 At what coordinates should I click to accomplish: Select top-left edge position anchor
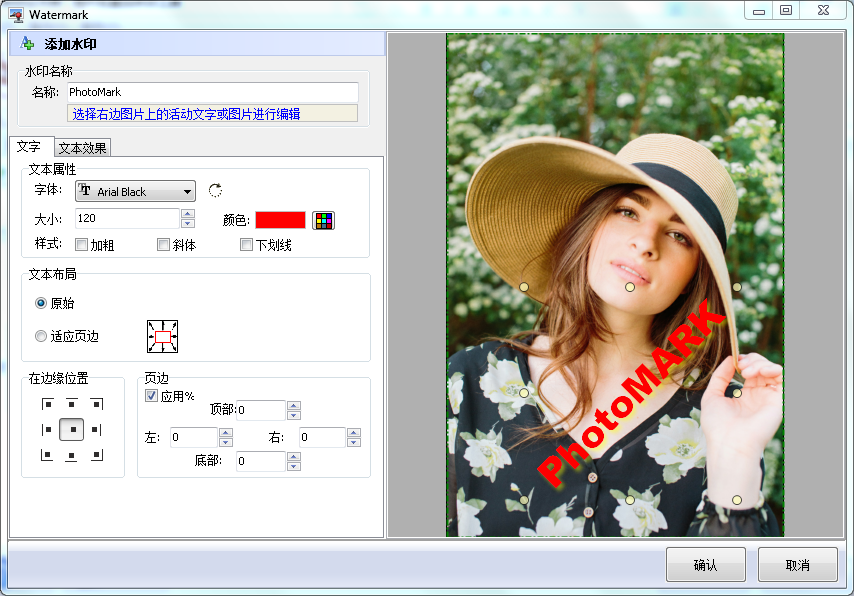pyautogui.click(x=47, y=404)
